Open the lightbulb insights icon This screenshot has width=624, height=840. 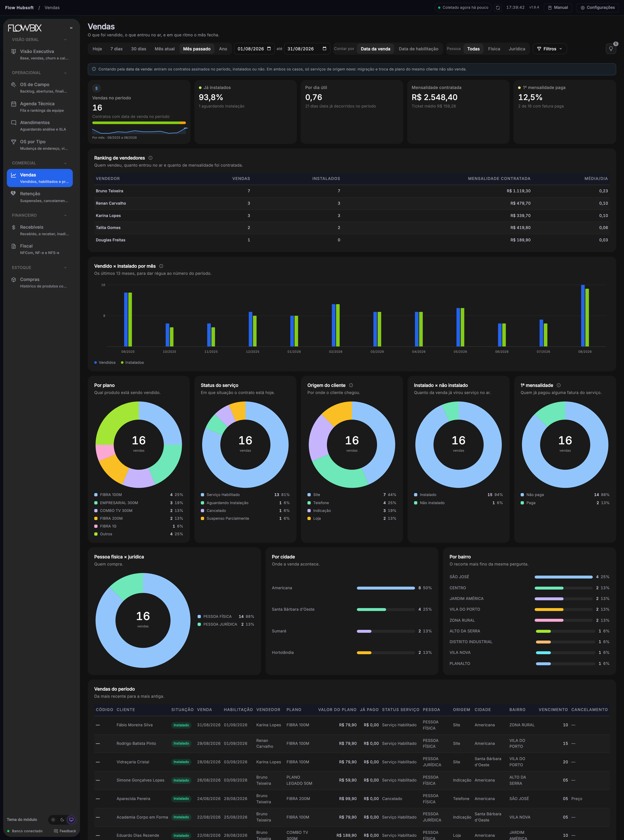[x=611, y=49]
